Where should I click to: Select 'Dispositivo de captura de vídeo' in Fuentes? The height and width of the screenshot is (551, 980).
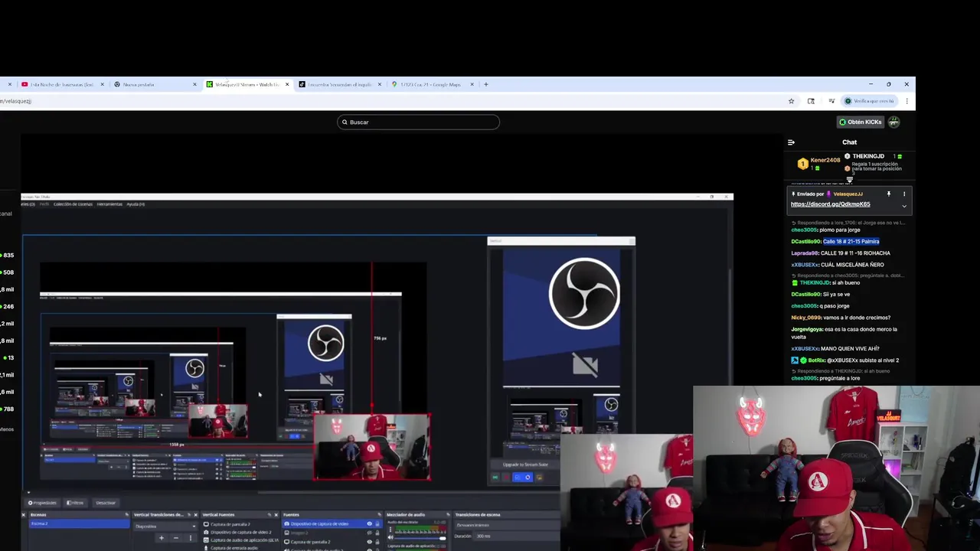point(331,523)
